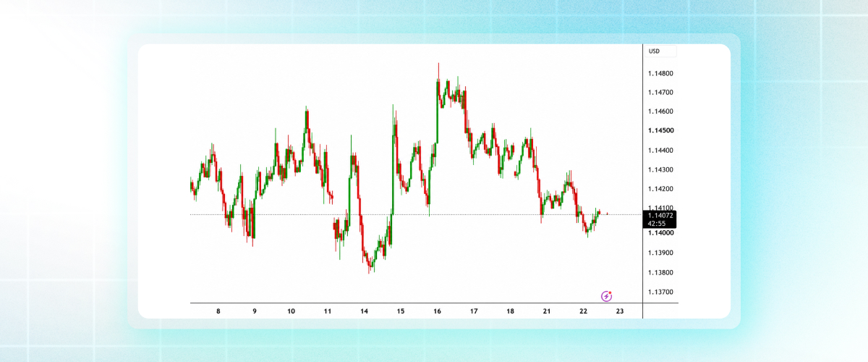The height and width of the screenshot is (362, 868).
Task: Click date label 23 on time axis
Action: tap(620, 311)
